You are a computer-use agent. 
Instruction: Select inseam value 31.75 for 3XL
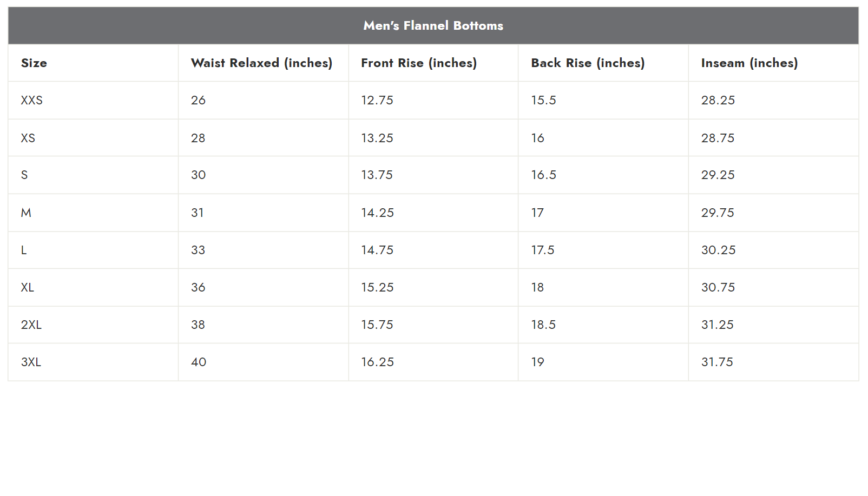[717, 362]
